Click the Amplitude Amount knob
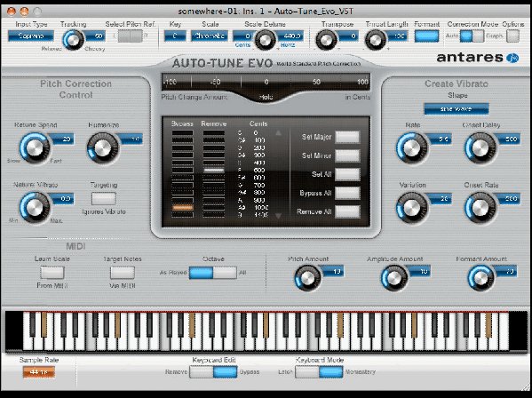The height and width of the screenshot is (398, 532). [394, 278]
